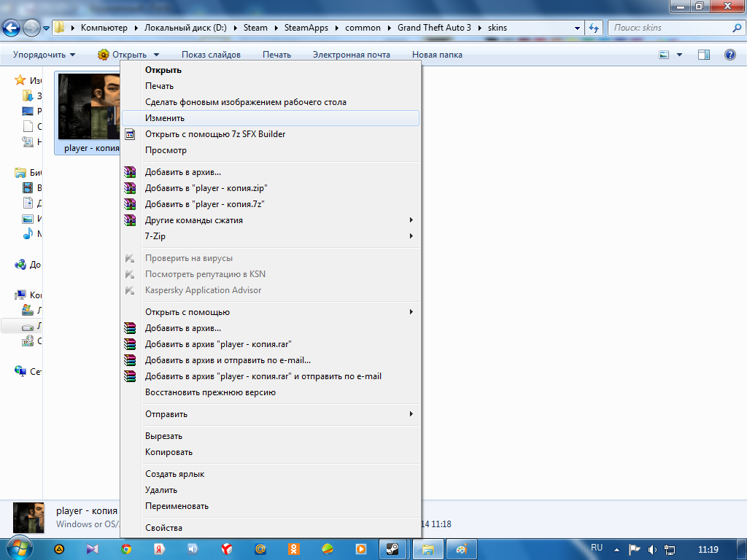Switch to Steam in the taskbar
Screen dimensions: 747x560
[x=392, y=549]
